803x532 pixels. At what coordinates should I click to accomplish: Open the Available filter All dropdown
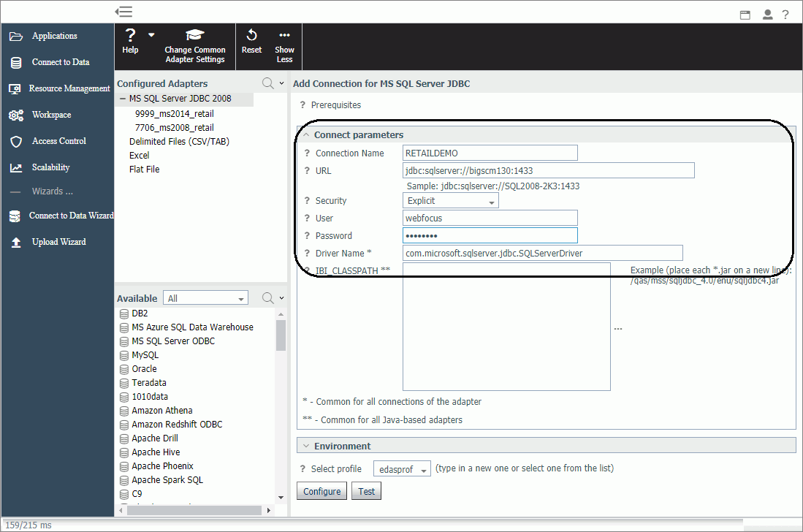[205, 298]
